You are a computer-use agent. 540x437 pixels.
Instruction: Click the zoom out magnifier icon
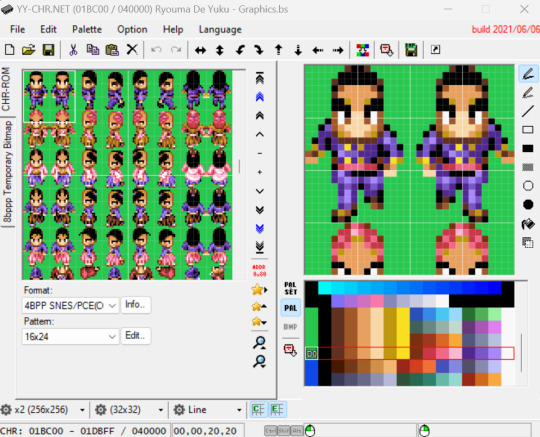pyautogui.click(x=259, y=361)
